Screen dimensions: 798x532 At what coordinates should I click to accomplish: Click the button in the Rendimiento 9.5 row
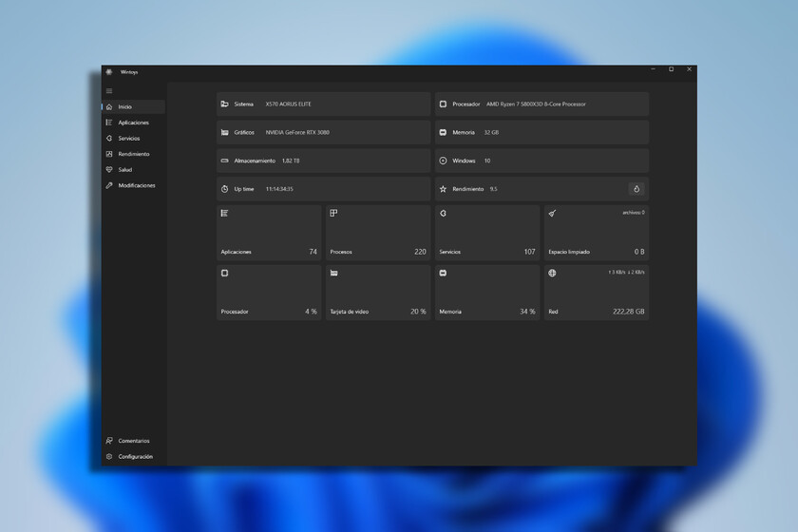[636, 189]
